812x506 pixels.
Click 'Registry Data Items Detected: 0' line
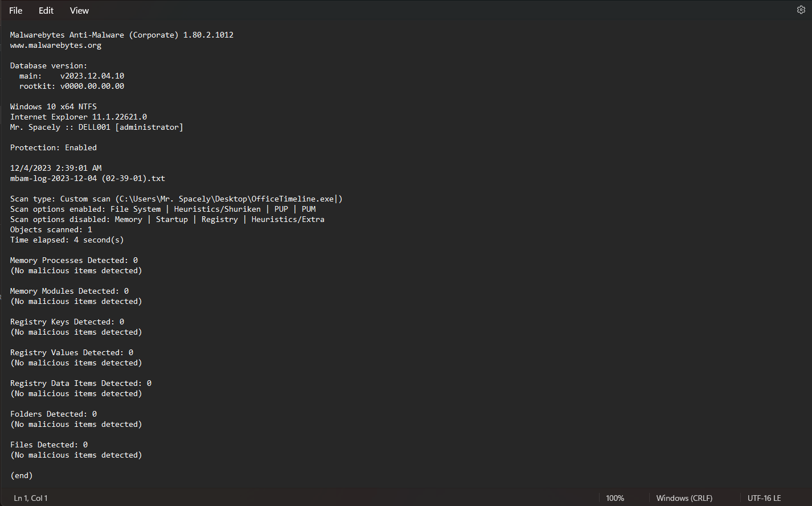81,384
